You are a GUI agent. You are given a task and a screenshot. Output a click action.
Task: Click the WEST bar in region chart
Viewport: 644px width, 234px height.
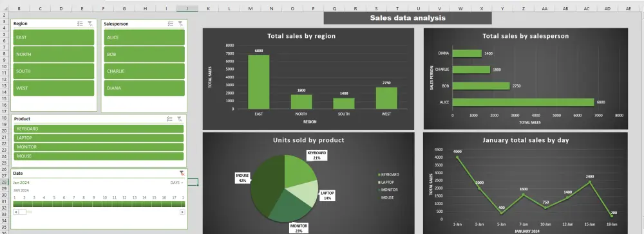(x=386, y=98)
